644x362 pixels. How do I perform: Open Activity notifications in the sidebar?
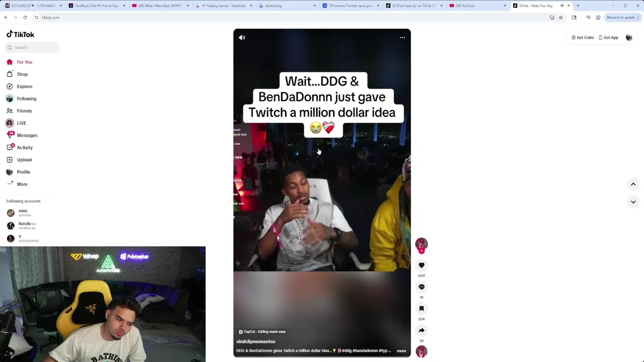[x=20, y=147]
